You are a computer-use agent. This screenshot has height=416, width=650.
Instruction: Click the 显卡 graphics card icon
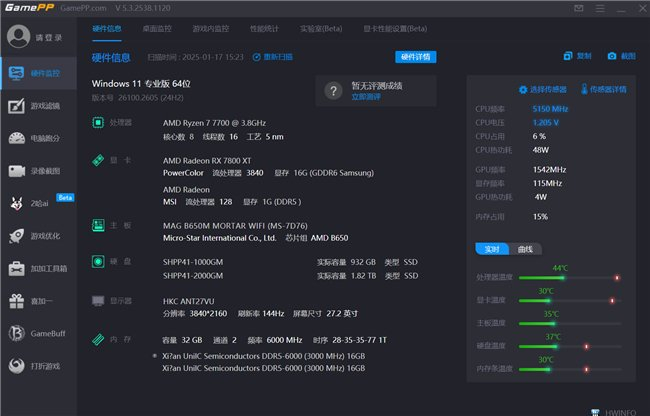[x=98, y=160]
